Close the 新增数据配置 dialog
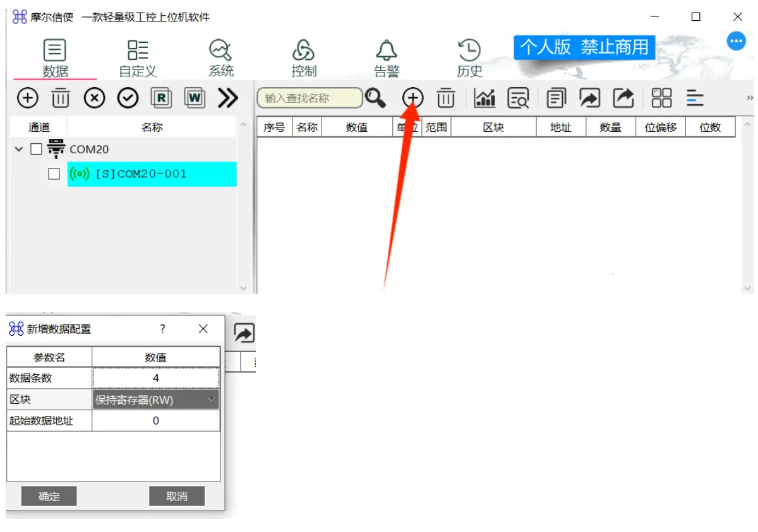The image size is (758, 532). 203,329
